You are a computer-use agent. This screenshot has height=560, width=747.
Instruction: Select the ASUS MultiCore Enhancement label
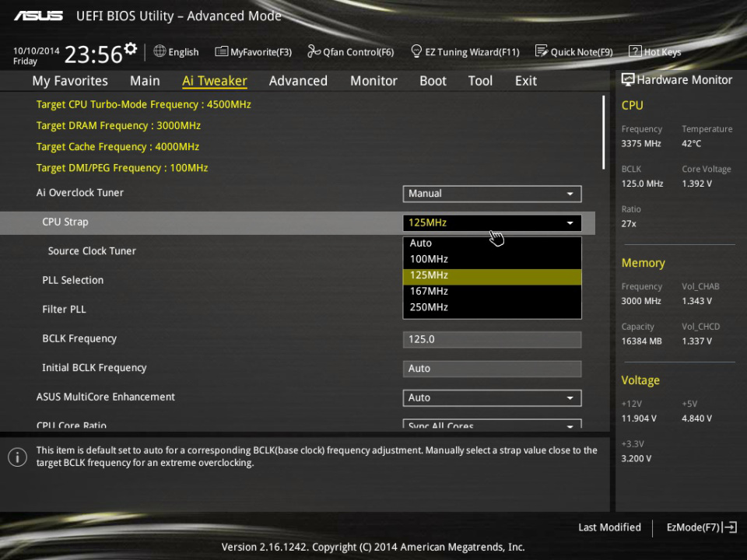106,397
